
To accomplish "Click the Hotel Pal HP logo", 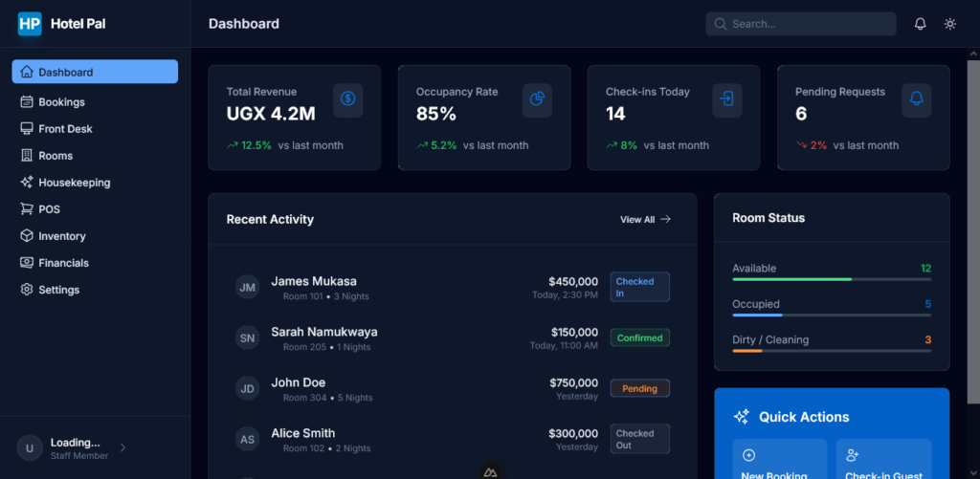I will 30,24.
